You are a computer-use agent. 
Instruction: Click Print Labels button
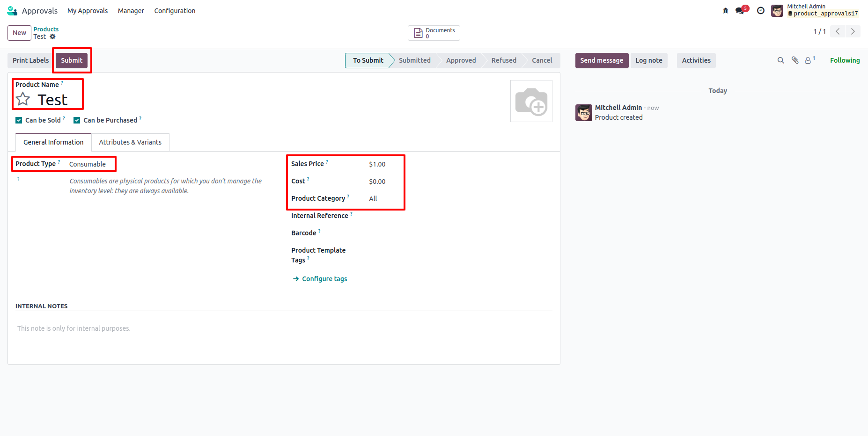[30, 60]
